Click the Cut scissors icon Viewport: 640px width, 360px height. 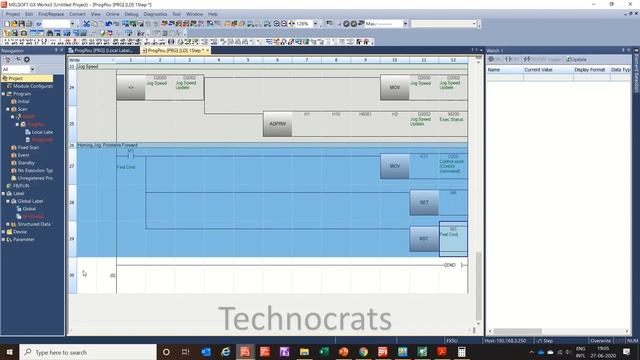point(87,24)
